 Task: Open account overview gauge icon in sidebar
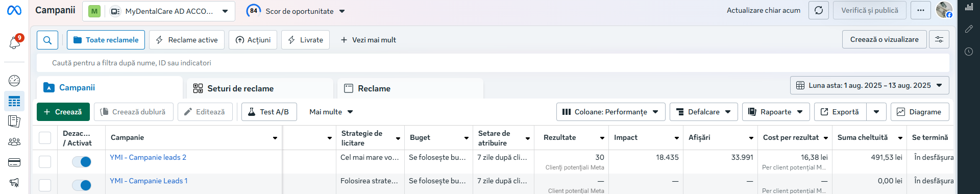coord(14,80)
